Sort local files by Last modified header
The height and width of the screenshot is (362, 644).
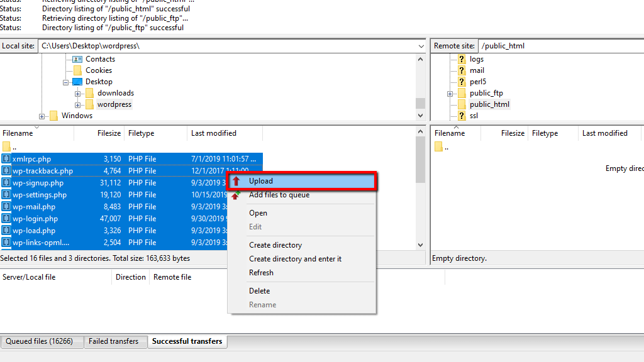pyautogui.click(x=225, y=133)
